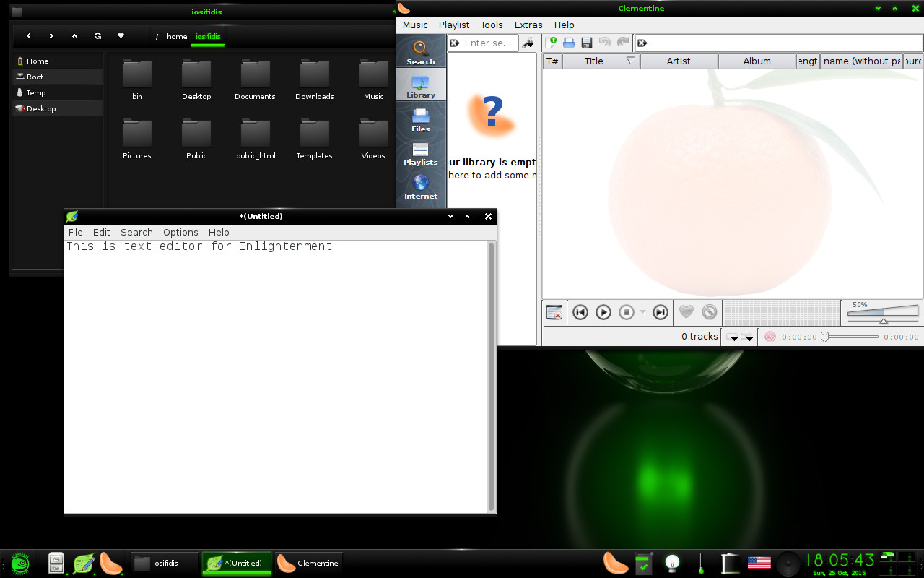Toggle Last.fm scrobbling button

click(x=770, y=337)
